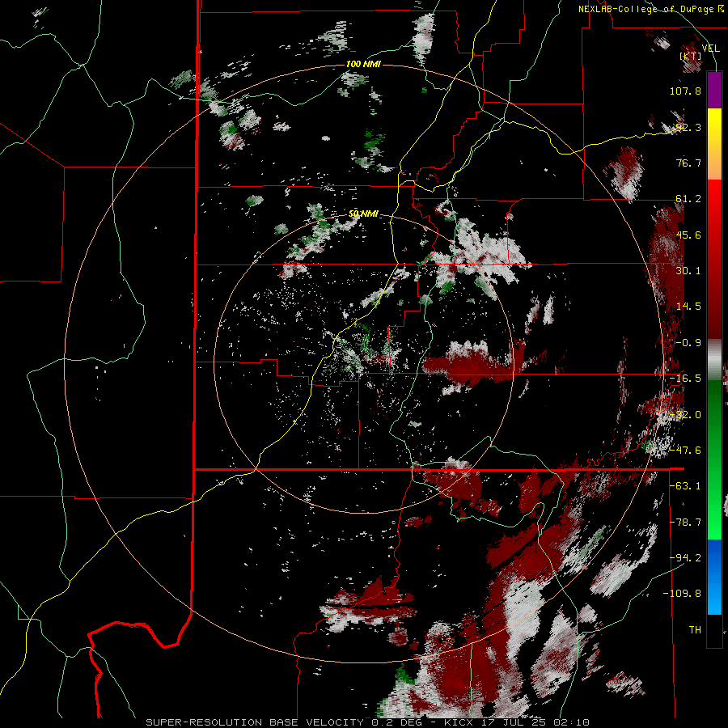Screen dimensions: 728x728
Task: Click the [KT] units label
Action: pos(691,56)
